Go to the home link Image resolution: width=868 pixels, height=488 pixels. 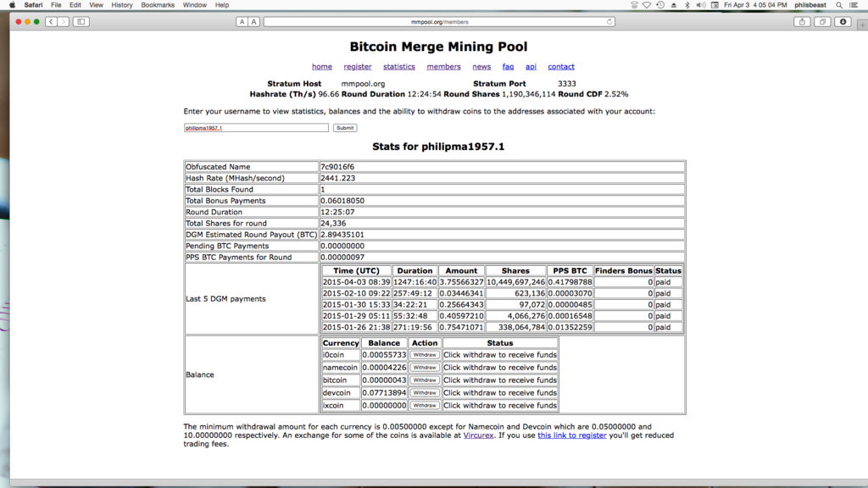[x=321, y=66]
